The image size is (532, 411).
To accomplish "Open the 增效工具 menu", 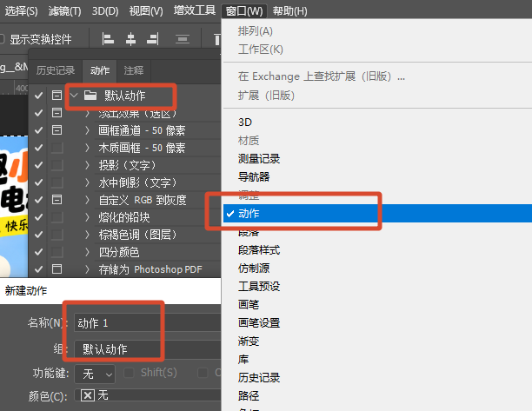I will 195,10.
